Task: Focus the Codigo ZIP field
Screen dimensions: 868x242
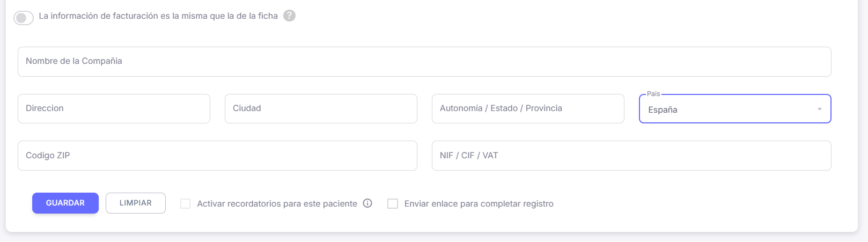Action: (217, 156)
